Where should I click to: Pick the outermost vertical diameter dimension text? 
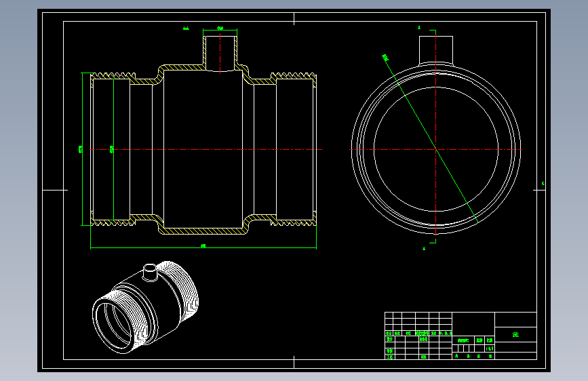(x=81, y=149)
